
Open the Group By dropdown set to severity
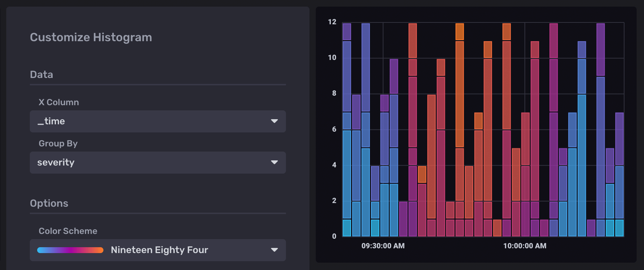point(147,163)
